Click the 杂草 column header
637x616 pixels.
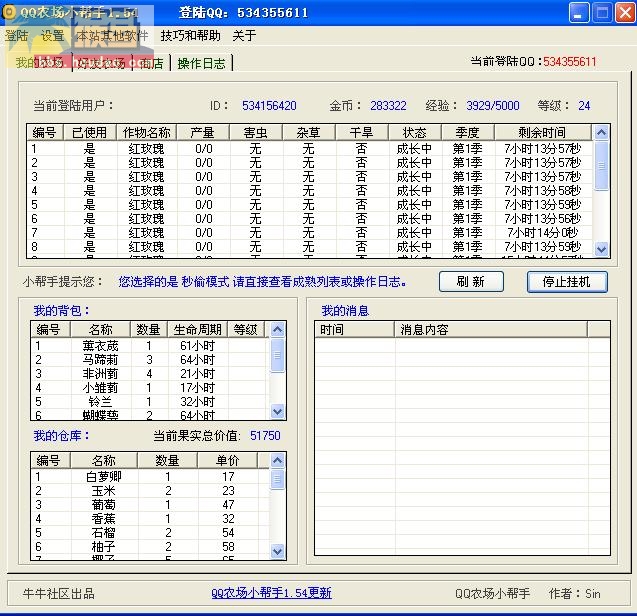click(x=309, y=132)
